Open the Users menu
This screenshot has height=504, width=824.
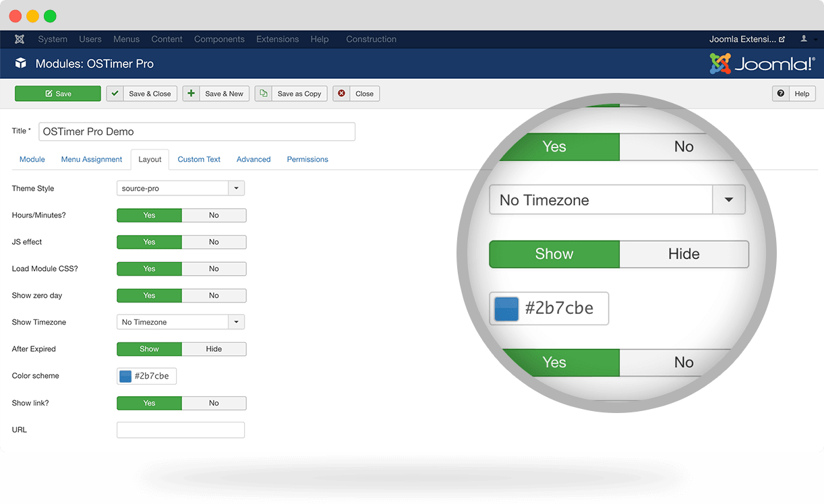tap(90, 39)
